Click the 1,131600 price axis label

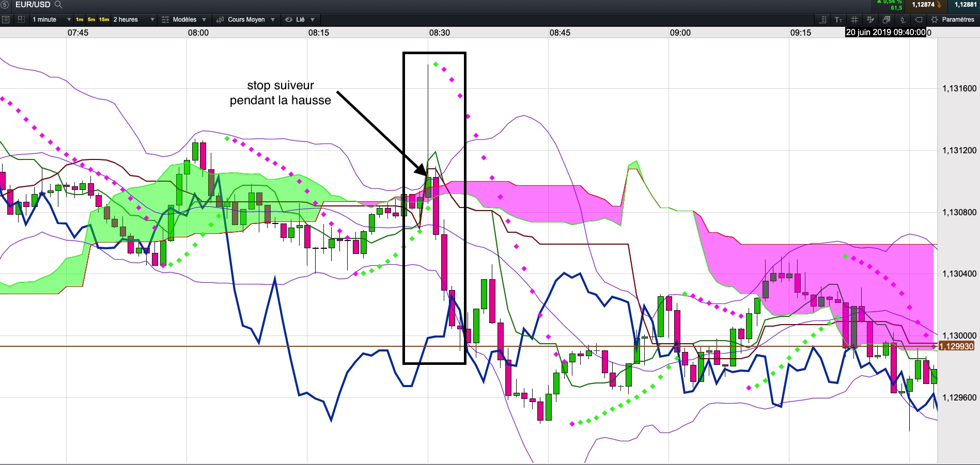coord(959,88)
